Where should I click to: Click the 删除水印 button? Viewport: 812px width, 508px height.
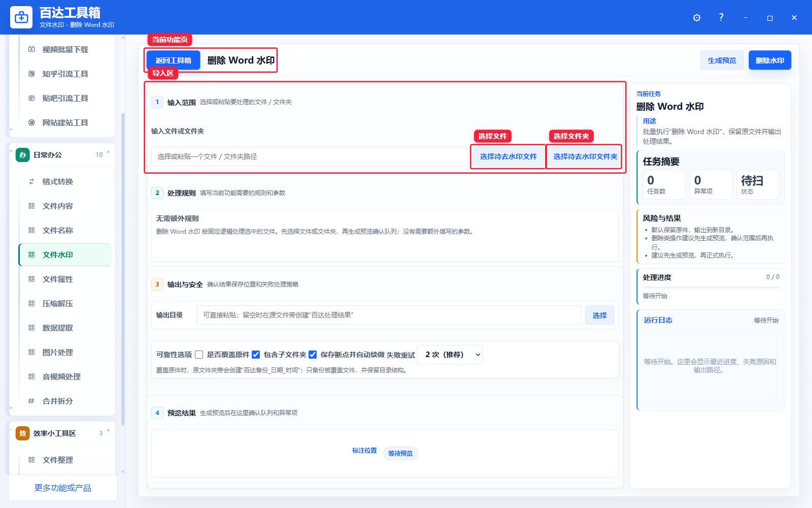[770, 60]
